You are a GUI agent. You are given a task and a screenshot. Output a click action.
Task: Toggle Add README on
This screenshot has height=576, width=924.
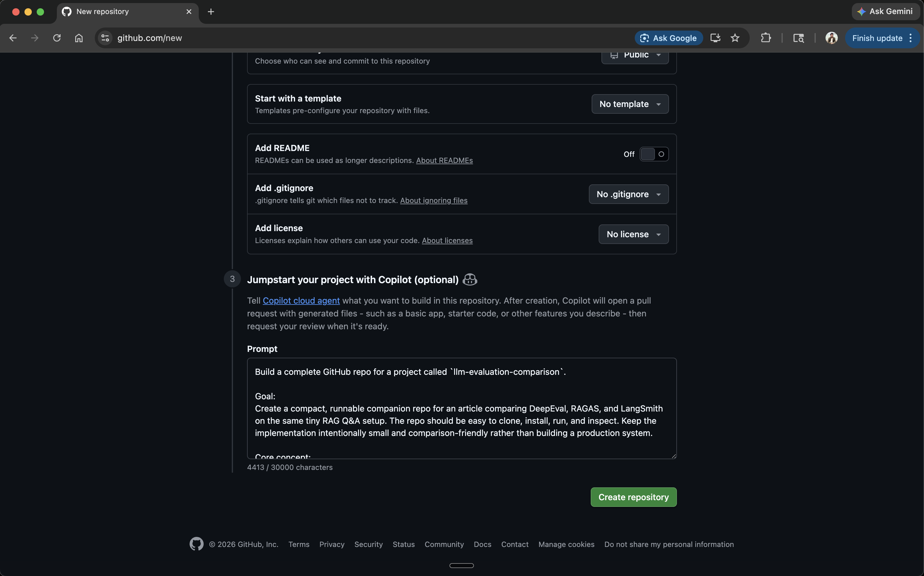pos(654,154)
